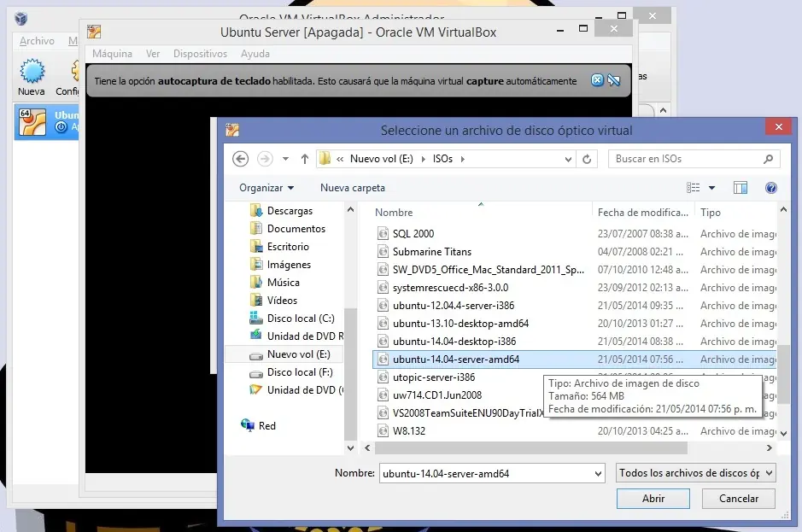Click Nueva carpeta button
802x532 pixels.
tap(353, 188)
